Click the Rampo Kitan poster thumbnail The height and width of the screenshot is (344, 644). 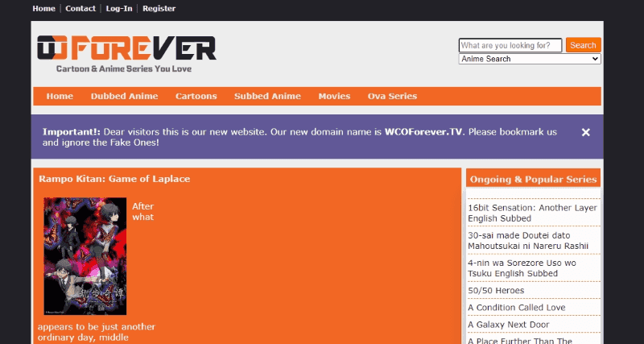pyautogui.click(x=85, y=256)
